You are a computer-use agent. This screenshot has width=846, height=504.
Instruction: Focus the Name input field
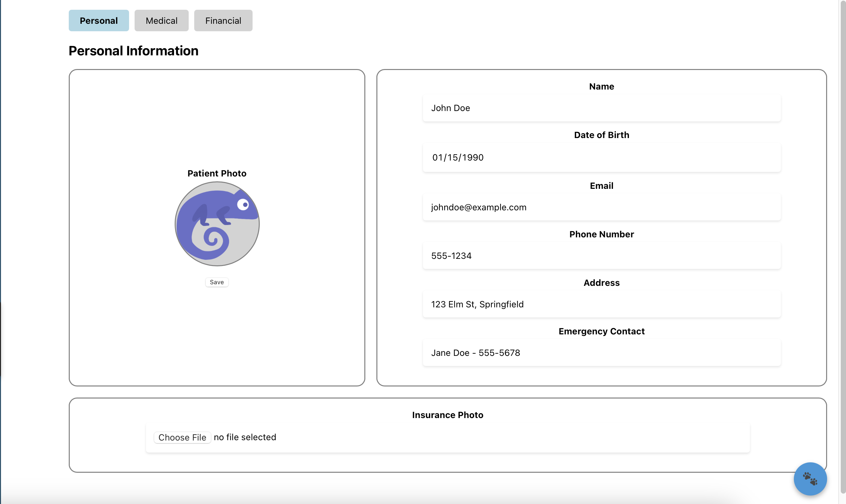tap(601, 108)
